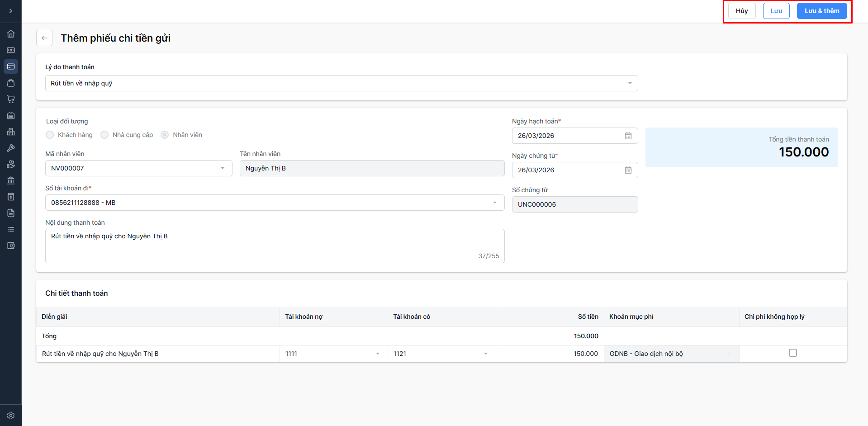Open the Ngày hạch toán calendar picker
Image resolution: width=868 pixels, height=426 pixels.
(628, 136)
